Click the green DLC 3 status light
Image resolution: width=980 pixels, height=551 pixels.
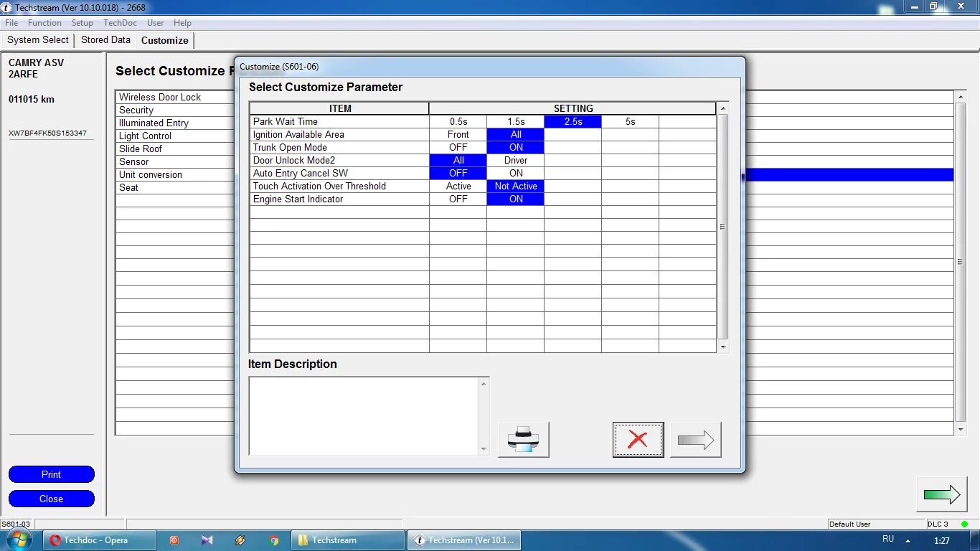pyautogui.click(x=964, y=524)
